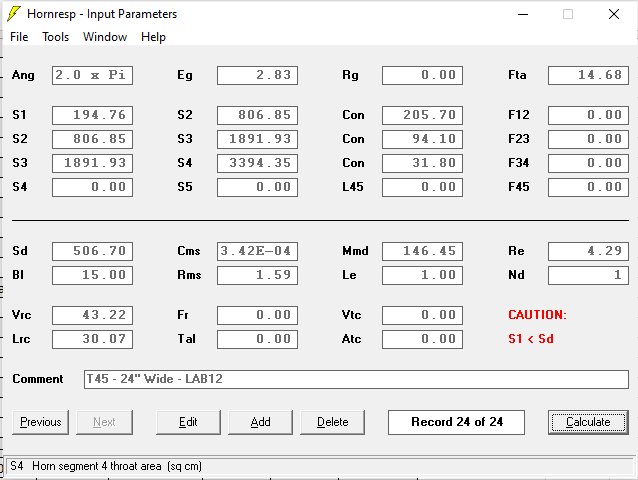The height and width of the screenshot is (480, 638).
Task: Select the Ang field showing 2.0 x Pi
Action: (x=92, y=75)
